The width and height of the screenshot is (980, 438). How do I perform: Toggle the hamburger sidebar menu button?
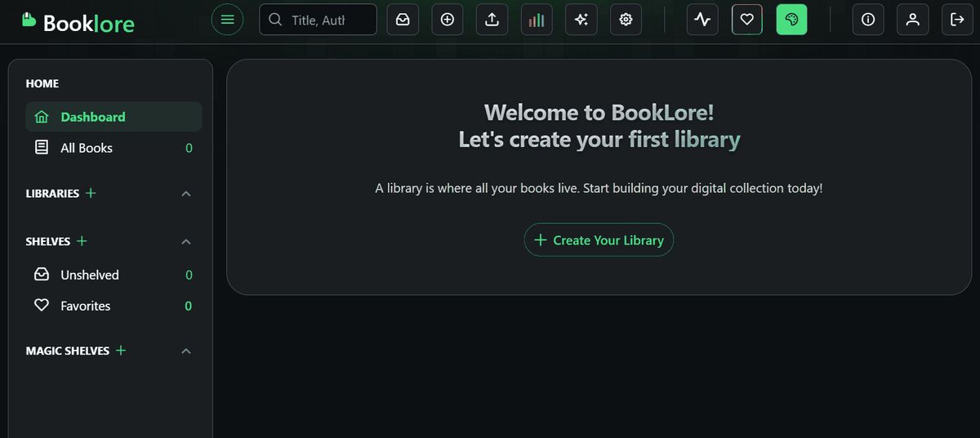coord(227,20)
